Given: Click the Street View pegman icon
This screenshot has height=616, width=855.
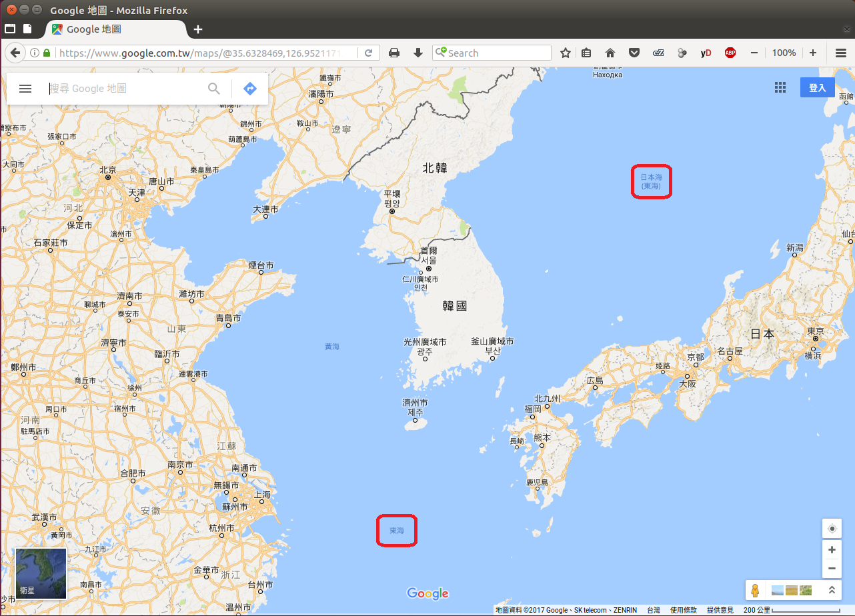Looking at the screenshot, I should pyautogui.click(x=756, y=591).
